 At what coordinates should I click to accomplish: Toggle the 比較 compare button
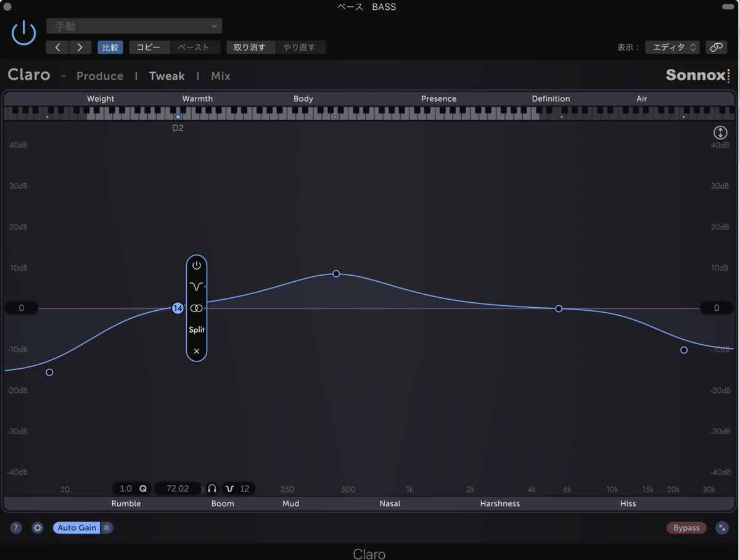coord(110,47)
